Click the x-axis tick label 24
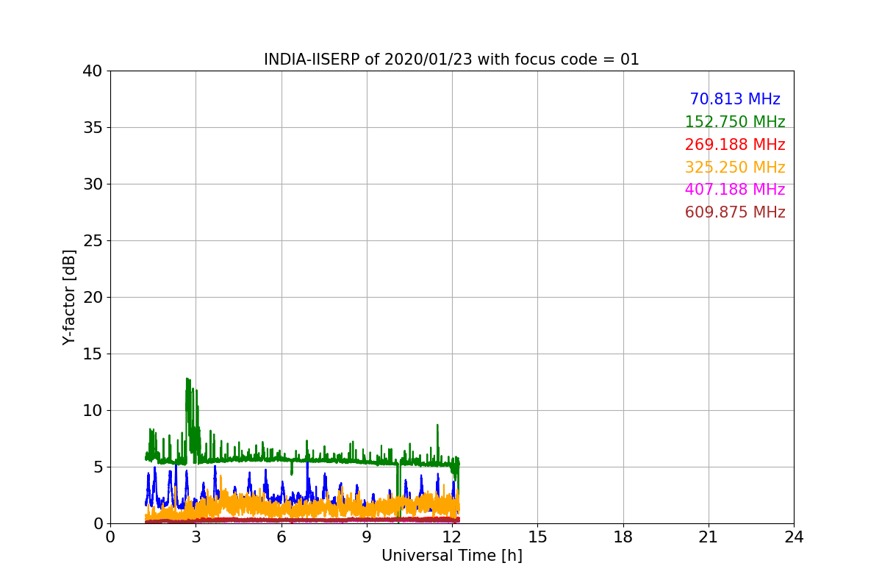Screen dimensions: 882x588 [794, 537]
